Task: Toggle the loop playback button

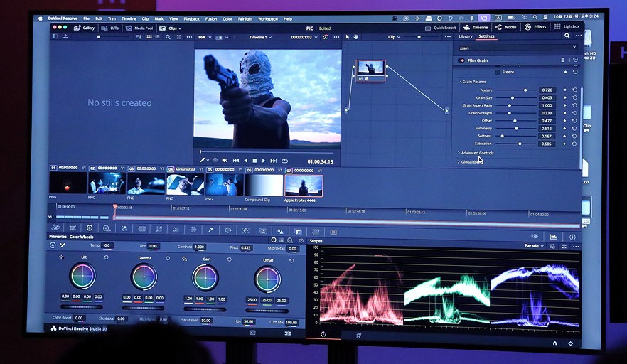Action: [x=284, y=161]
